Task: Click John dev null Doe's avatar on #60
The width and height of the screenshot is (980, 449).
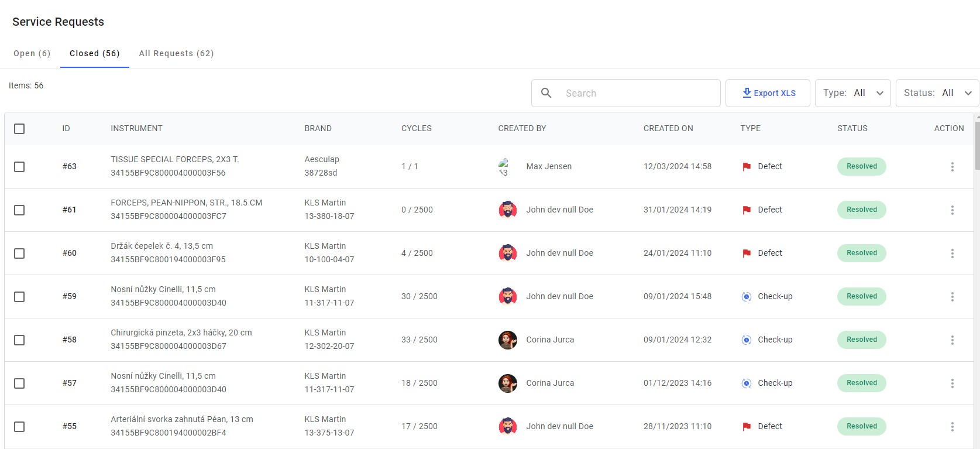Action: (507, 253)
